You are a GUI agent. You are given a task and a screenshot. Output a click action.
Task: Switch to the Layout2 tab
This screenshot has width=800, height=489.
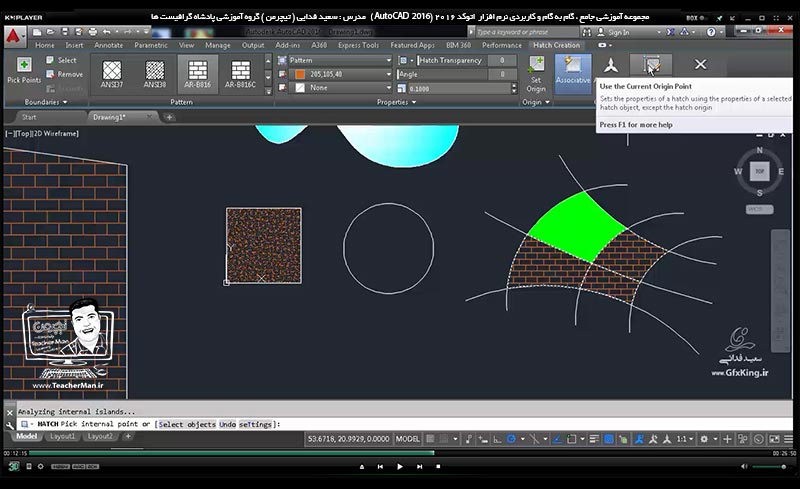click(x=99, y=436)
